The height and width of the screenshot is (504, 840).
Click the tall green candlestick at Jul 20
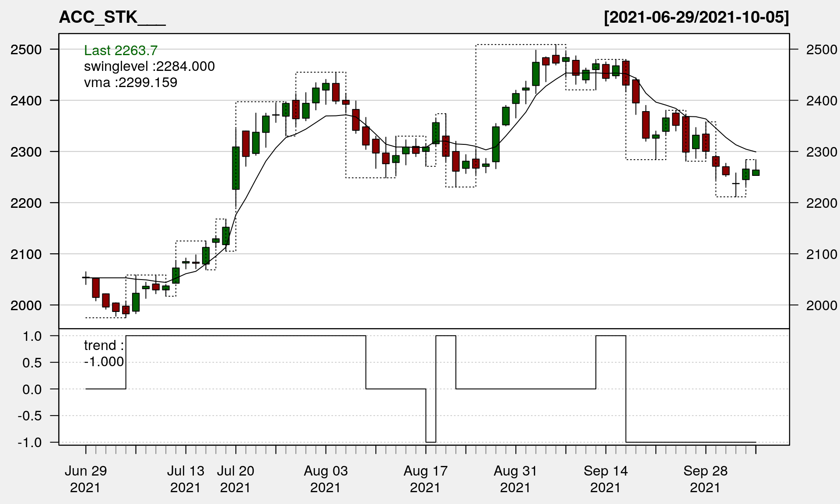click(x=236, y=168)
